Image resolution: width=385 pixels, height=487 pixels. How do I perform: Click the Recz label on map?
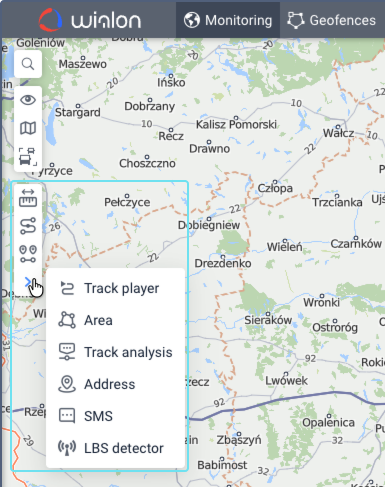tap(171, 136)
